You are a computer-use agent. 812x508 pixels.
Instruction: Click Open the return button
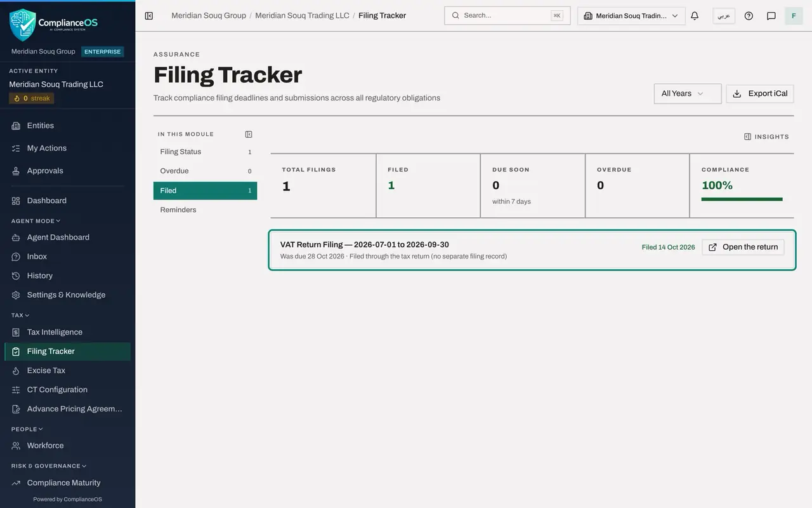pyautogui.click(x=743, y=247)
